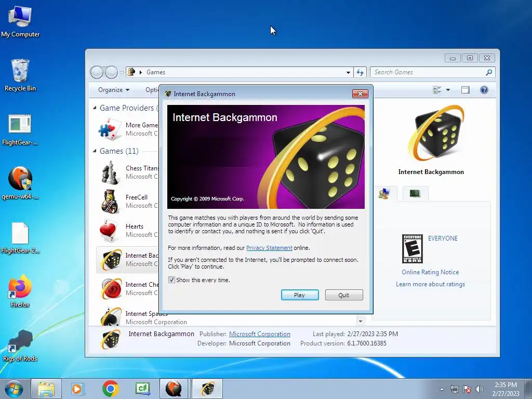The height and width of the screenshot is (399, 532).
Task: Open the view options dropdown arrow
Action: [448, 90]
